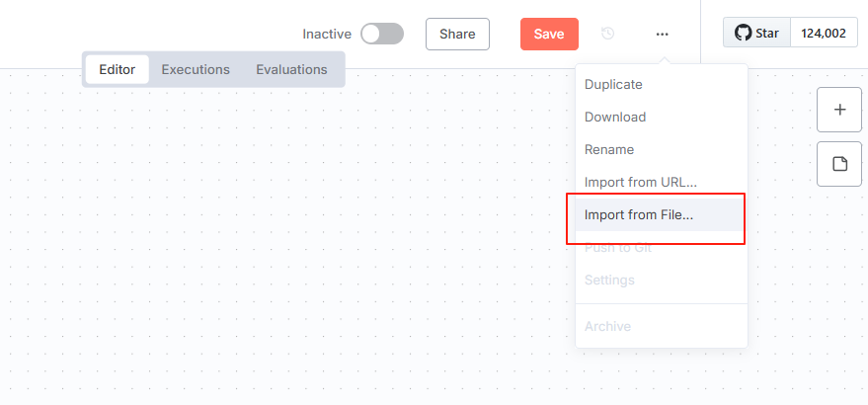Add a sticky note with the note icon
The height and width of the screenshot is (405, 868).
839,164
